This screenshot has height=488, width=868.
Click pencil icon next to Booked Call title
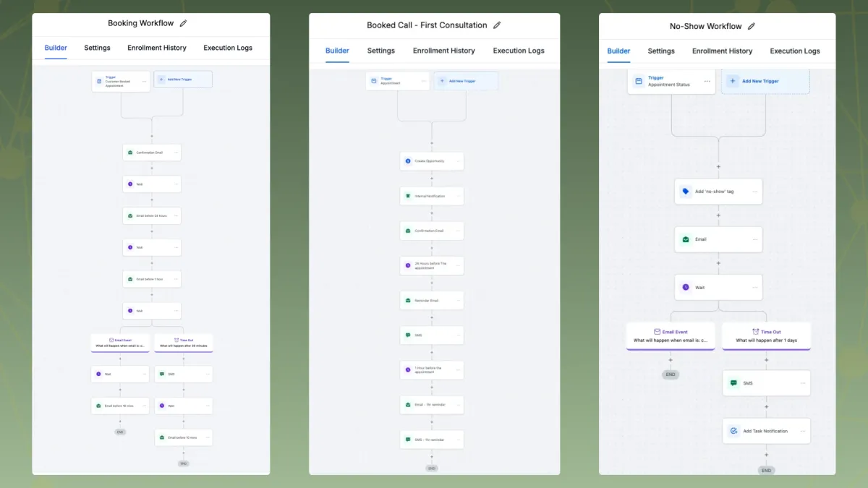497,25
